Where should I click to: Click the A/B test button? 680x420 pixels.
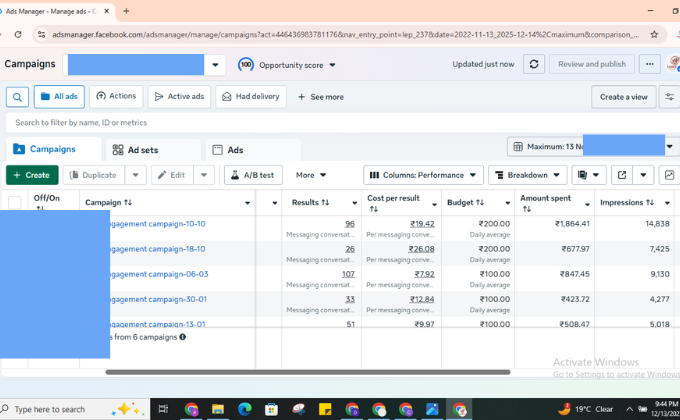tap(252, 175)
